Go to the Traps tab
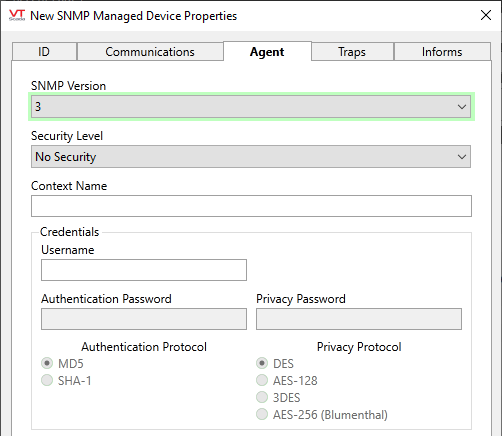 tap(352, 52)
